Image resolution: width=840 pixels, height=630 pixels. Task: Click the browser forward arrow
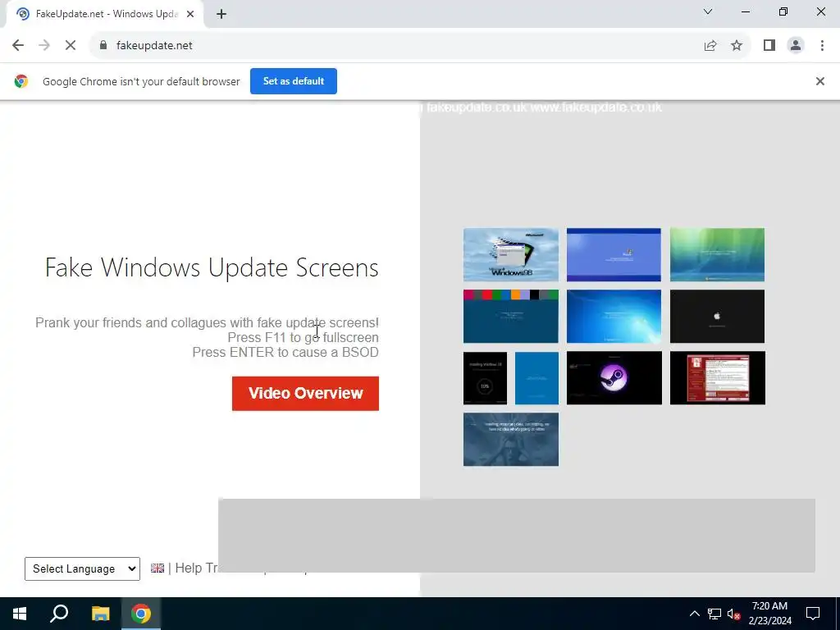[44, 46]
